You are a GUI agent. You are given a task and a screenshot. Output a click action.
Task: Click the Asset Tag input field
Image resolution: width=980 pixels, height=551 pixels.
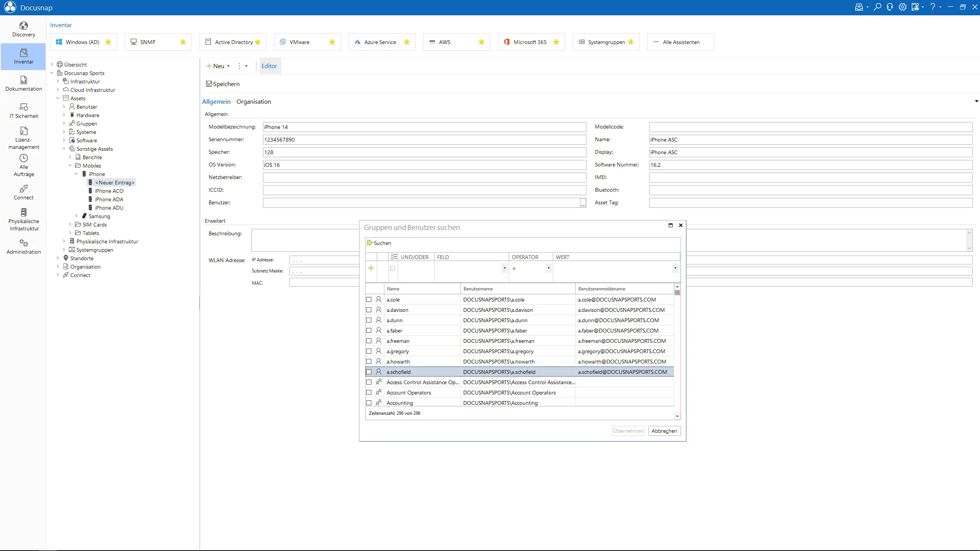click(x=810, y=203)
